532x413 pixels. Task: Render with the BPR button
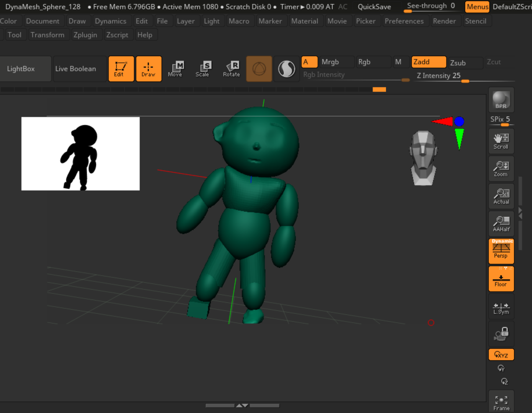(x=501, y=100)
